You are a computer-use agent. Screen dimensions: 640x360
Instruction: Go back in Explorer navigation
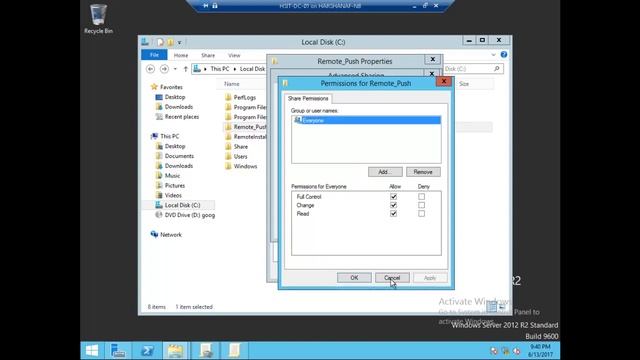coord(150,69)
